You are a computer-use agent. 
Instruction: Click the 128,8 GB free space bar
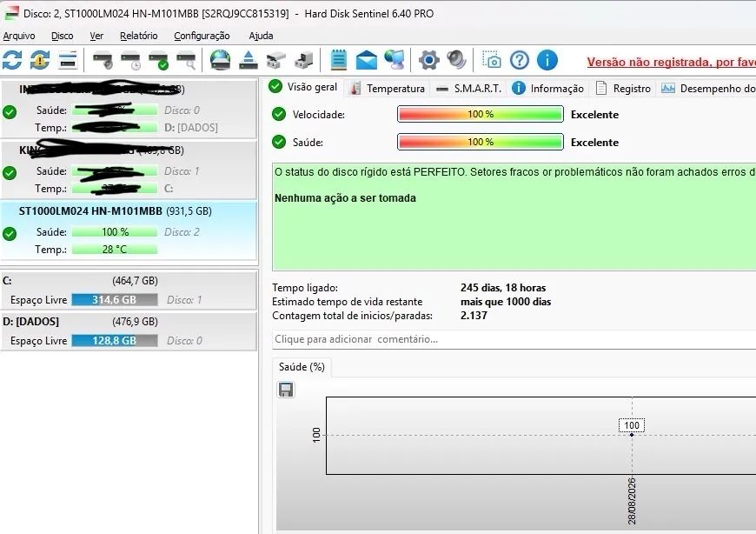coord(115,341)
